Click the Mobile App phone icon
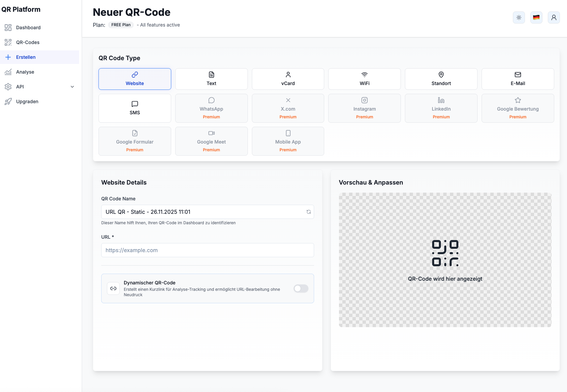 point(288,133)
